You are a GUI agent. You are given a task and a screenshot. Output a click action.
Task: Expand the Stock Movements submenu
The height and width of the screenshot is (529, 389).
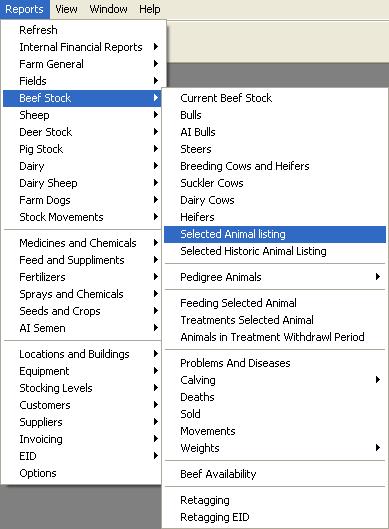(82, 217)
